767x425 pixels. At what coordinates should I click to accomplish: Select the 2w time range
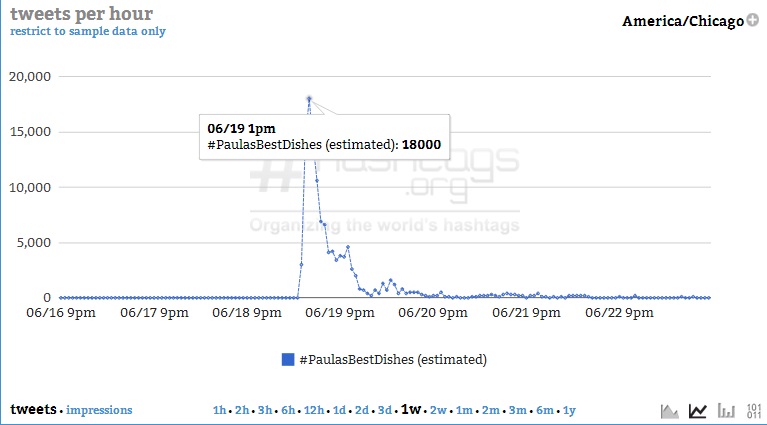point(438,410)
